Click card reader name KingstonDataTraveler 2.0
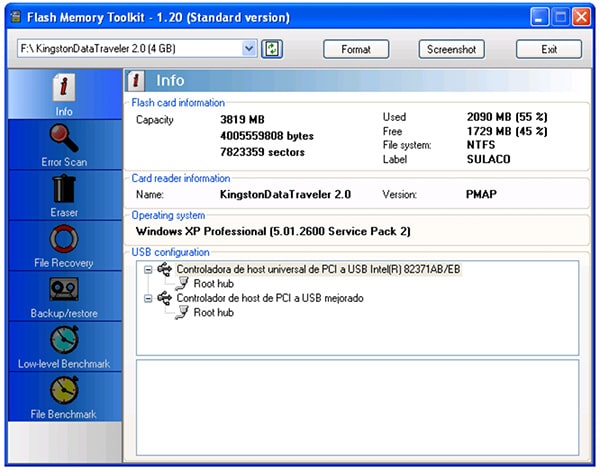Screen dimensions: 600x472 click(x=285, y=194)
